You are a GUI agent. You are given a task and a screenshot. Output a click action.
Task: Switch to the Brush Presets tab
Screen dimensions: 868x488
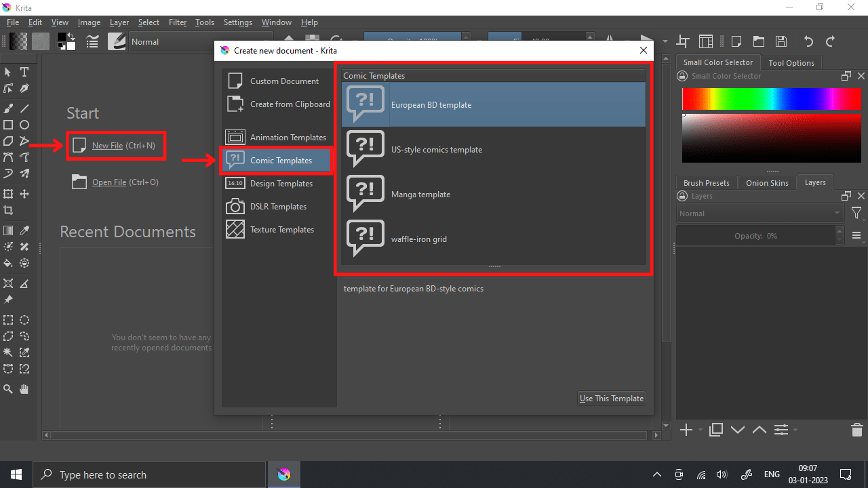[x=707, y=183]
